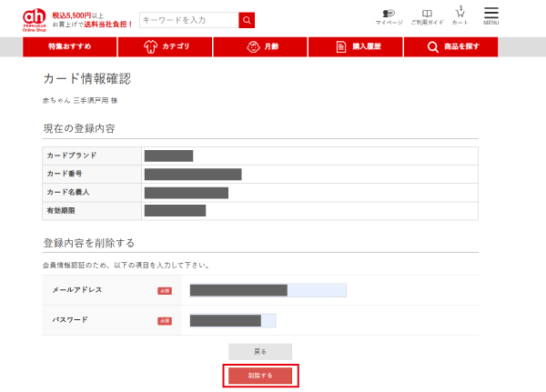The image size is (546, 392).
Task: Click the パスワード input field
Action: click(x=233, y=320)
